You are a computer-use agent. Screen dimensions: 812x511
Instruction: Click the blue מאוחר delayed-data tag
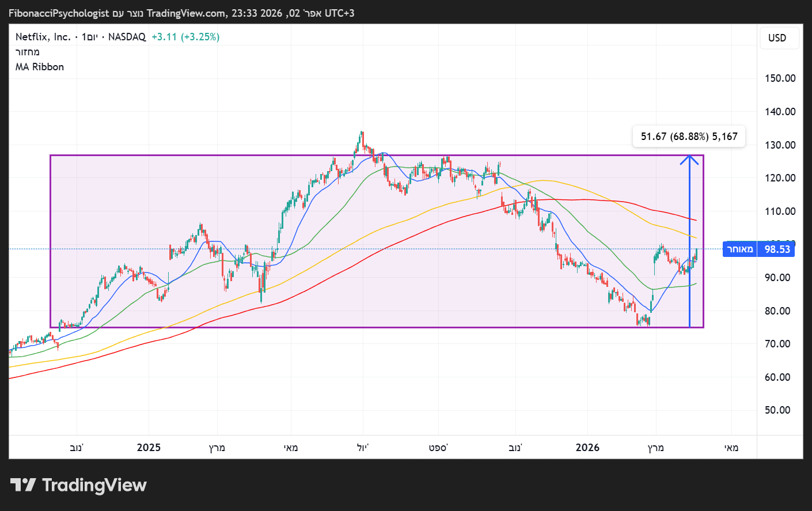pyautogui.click(x=739, y=249)
